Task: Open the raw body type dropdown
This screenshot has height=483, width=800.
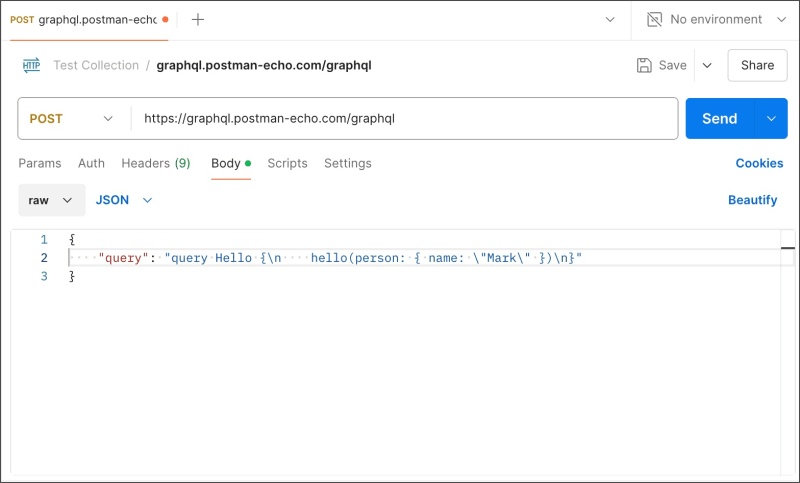Action: (x=52, y=200)
